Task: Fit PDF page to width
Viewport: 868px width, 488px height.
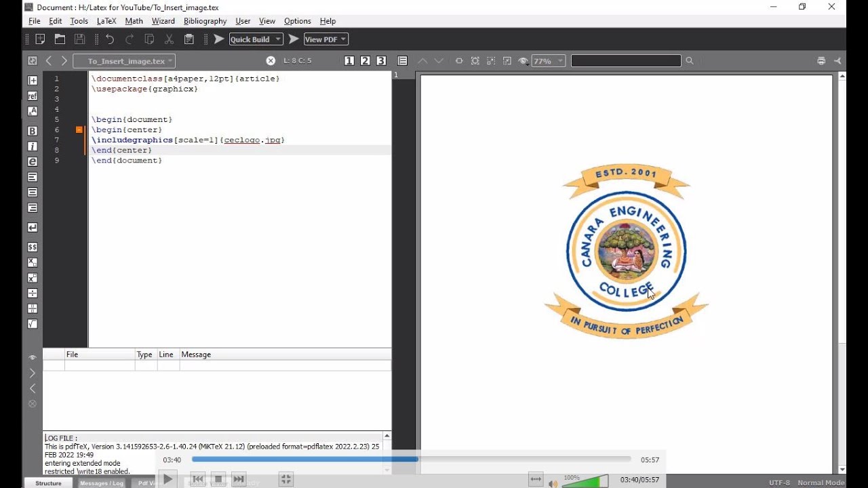Action: pyautogui.click(x=459, y=61)
